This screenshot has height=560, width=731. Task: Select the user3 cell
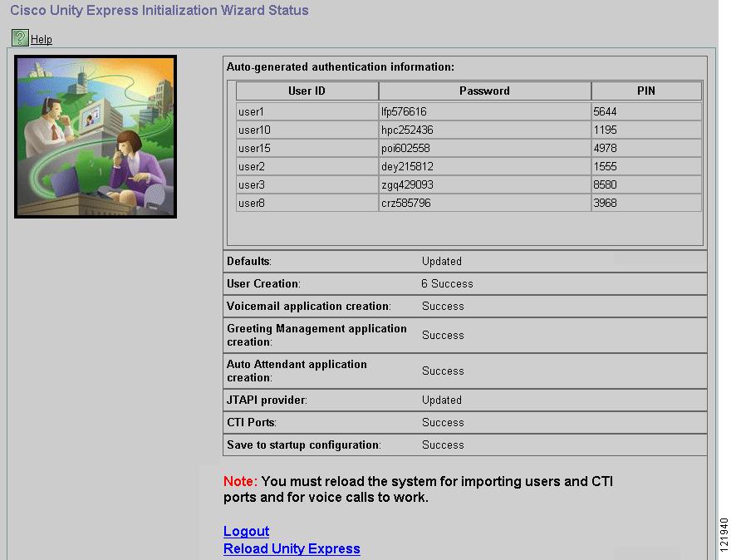click(307, 184)
